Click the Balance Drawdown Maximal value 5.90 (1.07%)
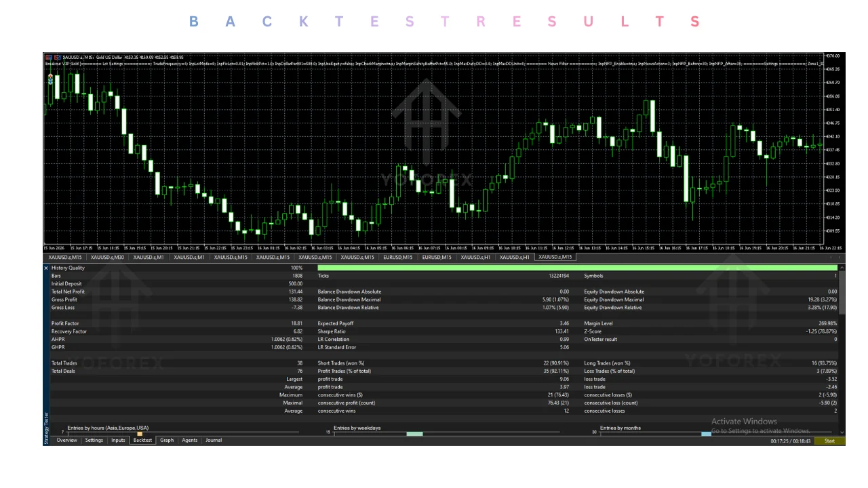 pyautogui.click(x=555, y=300)
